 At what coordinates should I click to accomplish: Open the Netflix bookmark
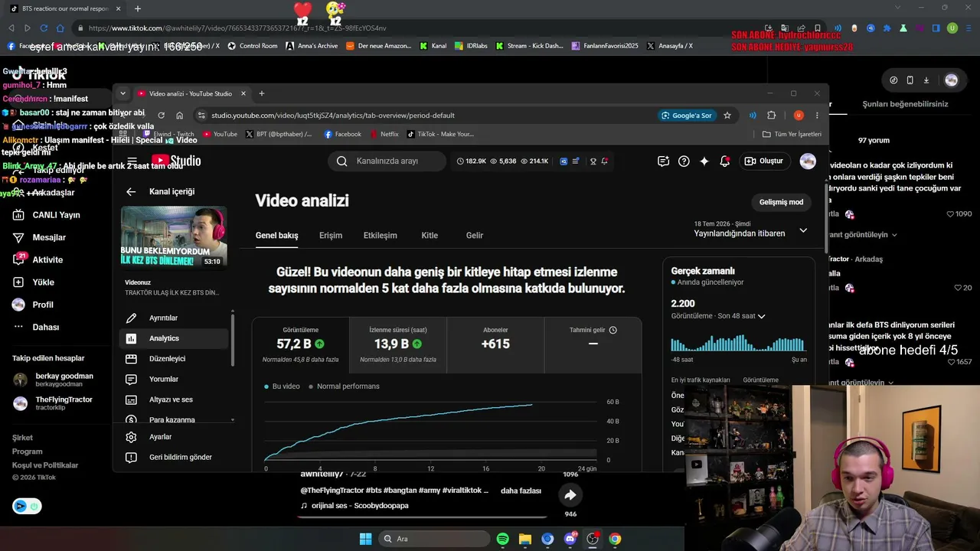pyautogui.click(x=384, y=134)
